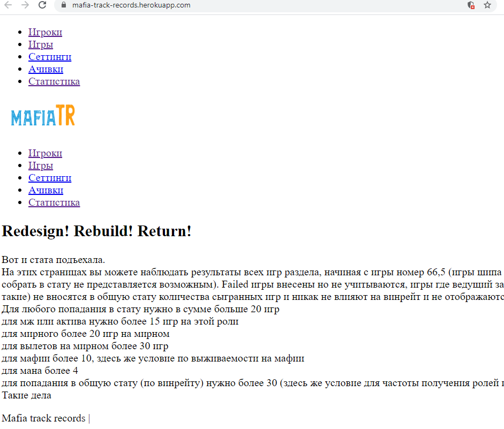Open the Игроки page from the top menu
The width and height of the screenshot is (504, 429).
(x=45, y=32)
